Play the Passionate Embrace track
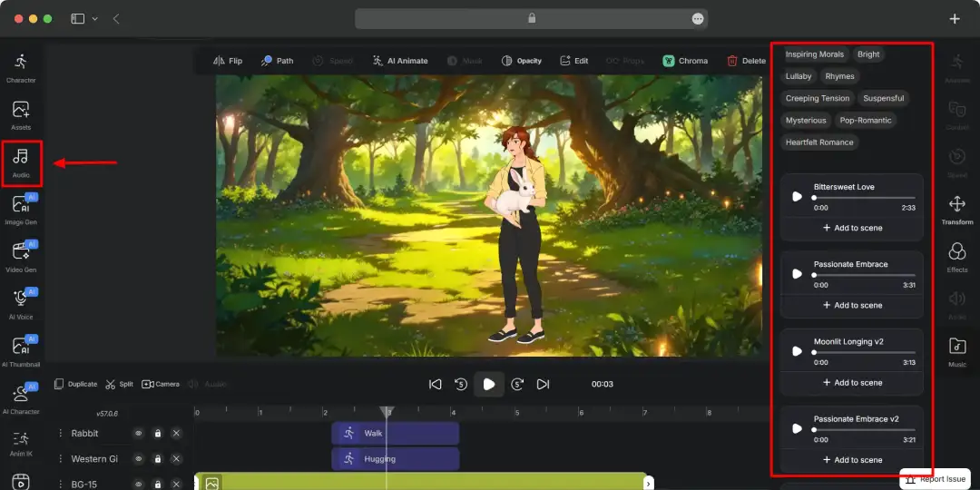 click(x=797, y=274)
